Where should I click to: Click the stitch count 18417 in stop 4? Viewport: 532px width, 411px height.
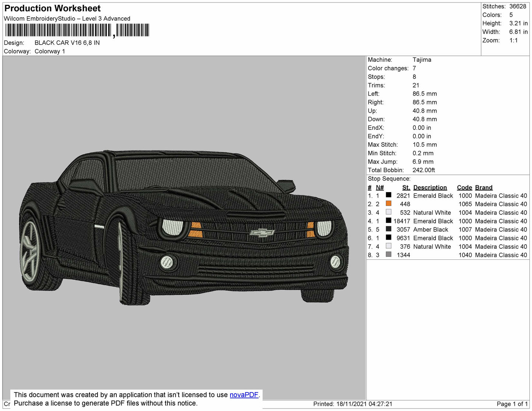[402, 221]
